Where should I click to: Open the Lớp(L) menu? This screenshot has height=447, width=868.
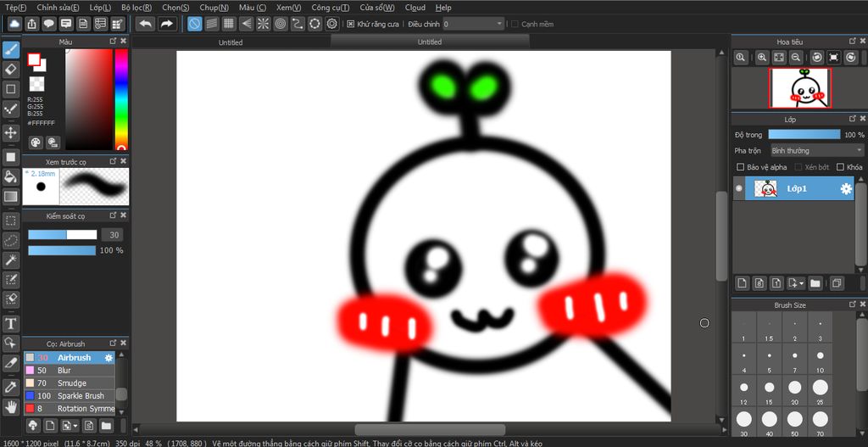pos(100,8)
